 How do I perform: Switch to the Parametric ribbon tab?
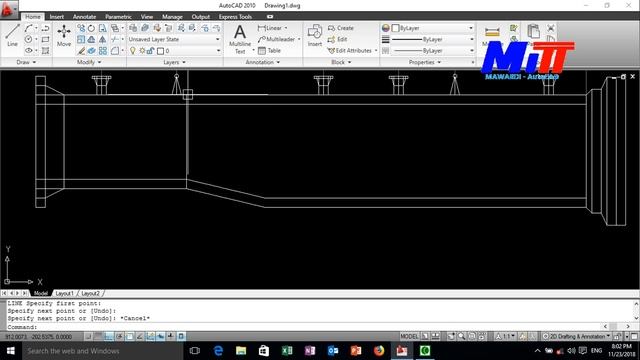(x=118, y=17)
